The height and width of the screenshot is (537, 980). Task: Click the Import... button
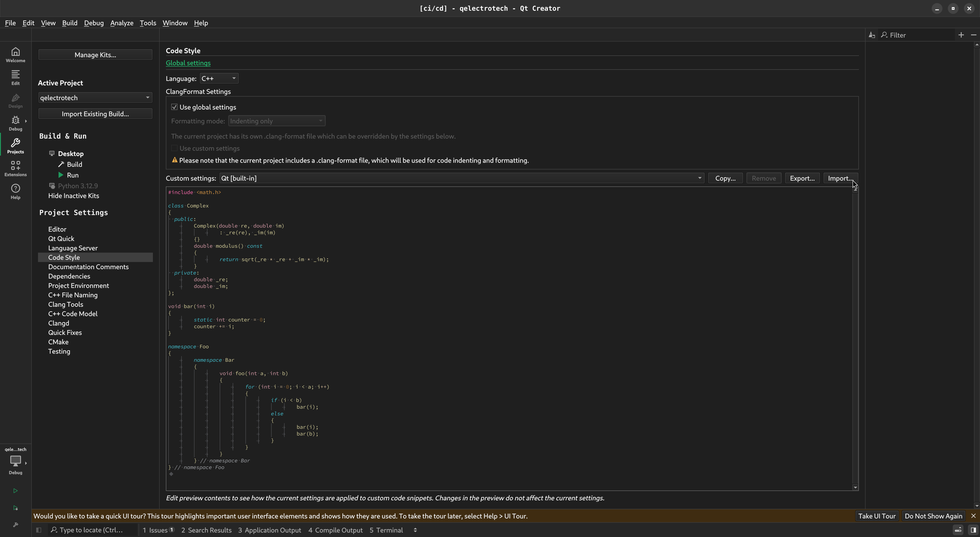coord(840,178)
